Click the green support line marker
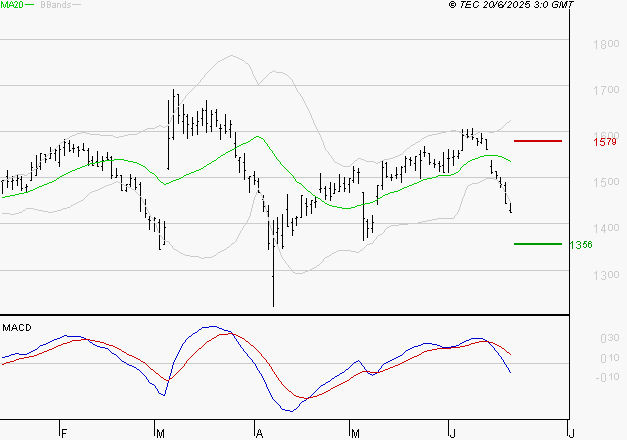This screenshot has height=440, width=627. coord(538,244)
